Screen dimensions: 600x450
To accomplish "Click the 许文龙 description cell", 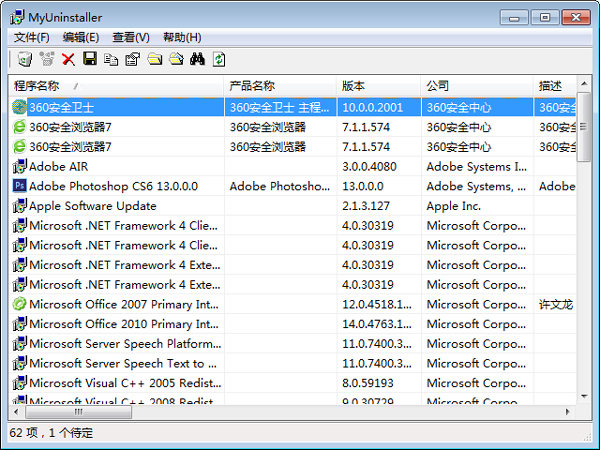I will [556, 304].
